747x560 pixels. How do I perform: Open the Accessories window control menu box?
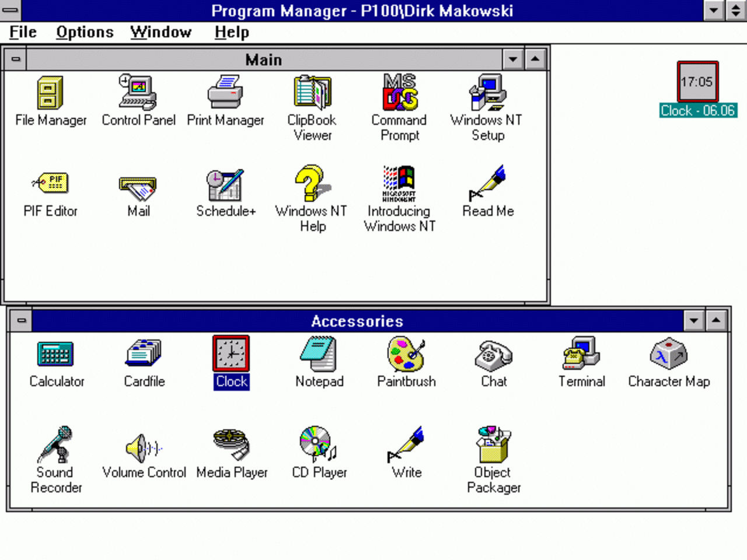tap(21, 320)
